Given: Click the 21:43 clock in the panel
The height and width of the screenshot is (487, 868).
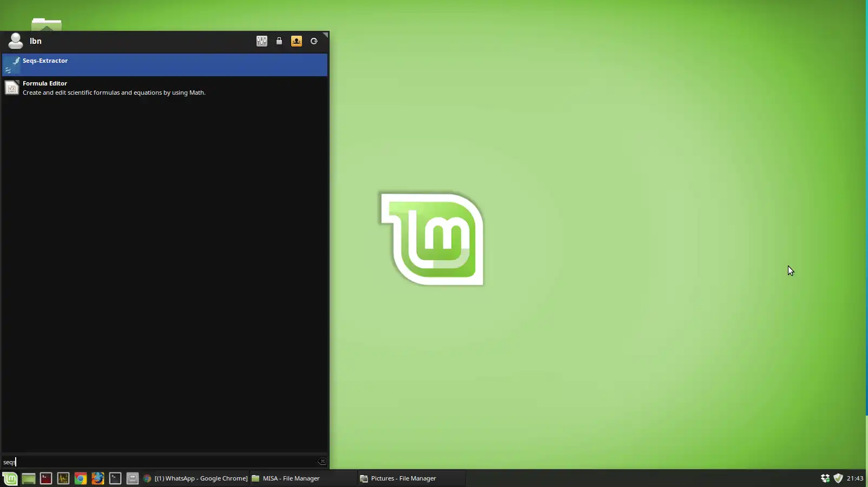Looking at the screenshot, I should pos(855,478).
